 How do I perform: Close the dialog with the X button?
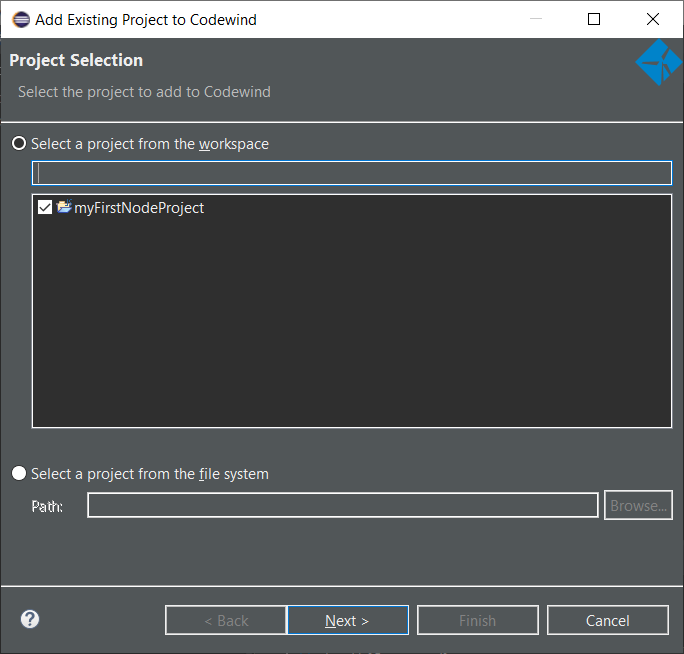(x=653, y=19)
